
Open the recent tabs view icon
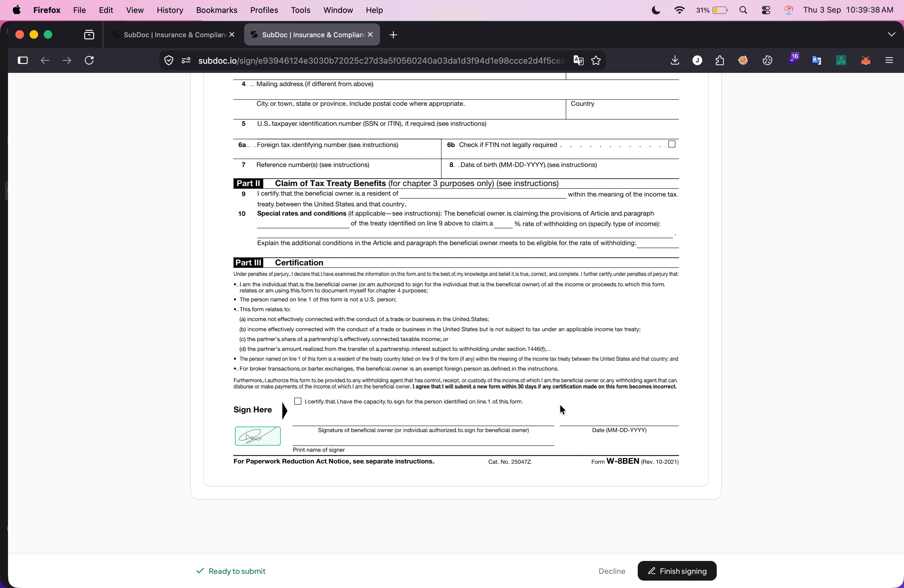click(89, 34)
